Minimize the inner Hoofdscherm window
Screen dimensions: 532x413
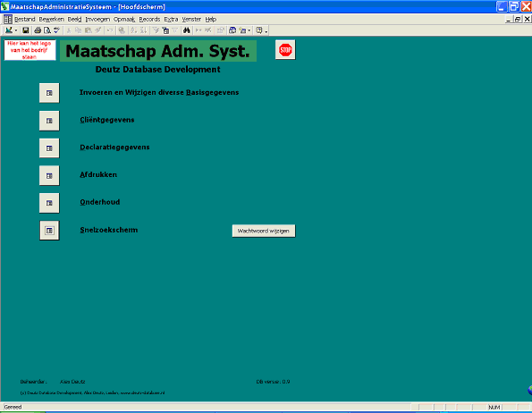click(508, 20)
